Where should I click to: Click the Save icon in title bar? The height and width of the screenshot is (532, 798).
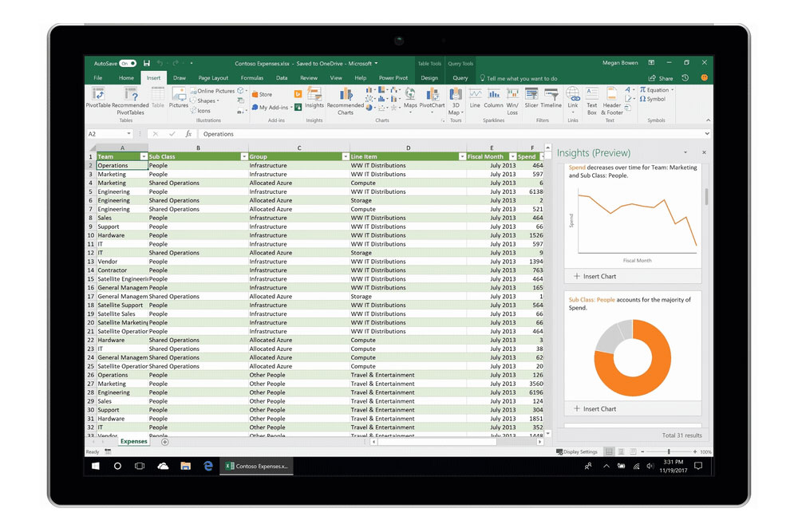point(147,63)
